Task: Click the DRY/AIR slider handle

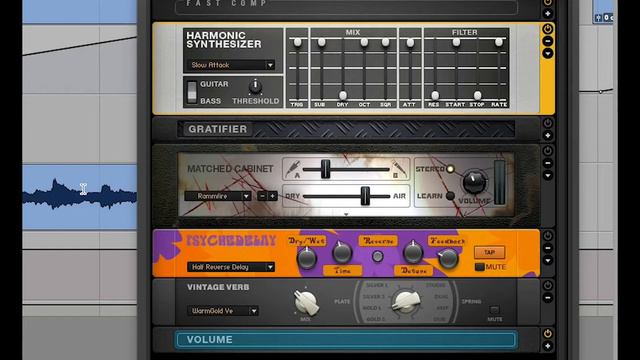Action: coord(365,196)
